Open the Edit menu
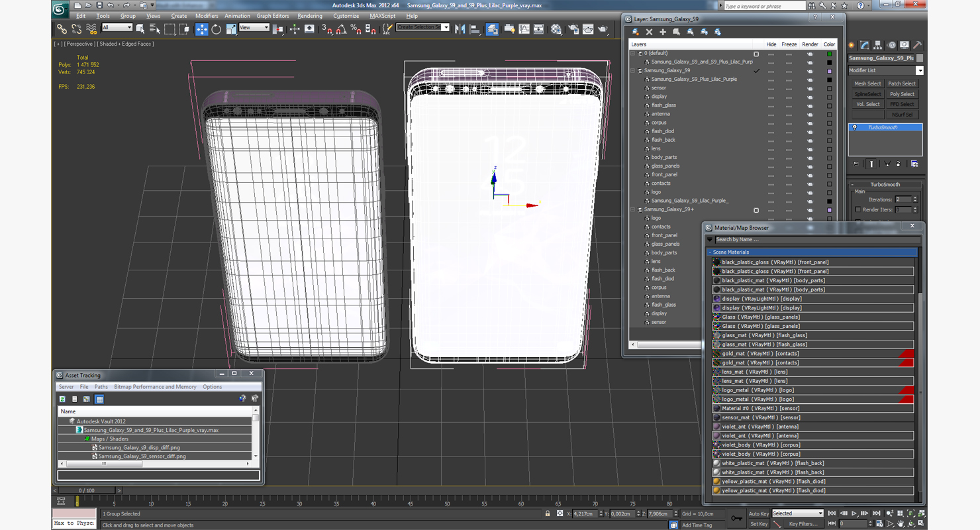Screen dimensions: 980x530 pyautogui.click(x=80, y=16)
